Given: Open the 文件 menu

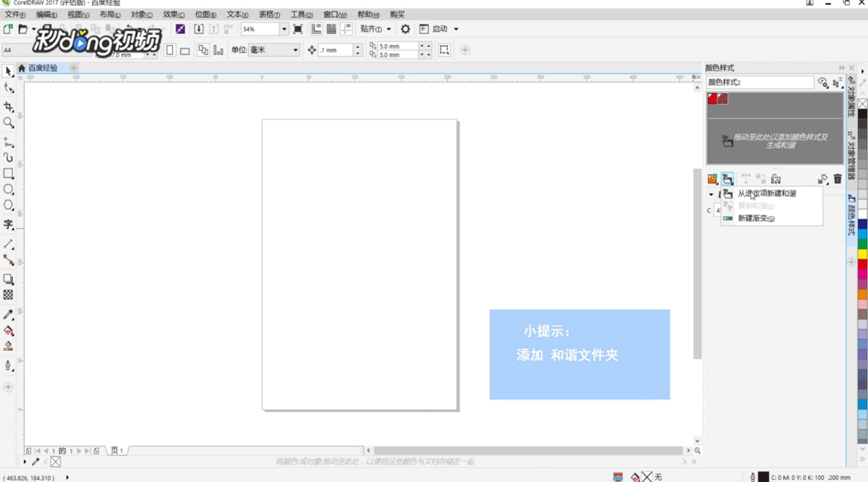Looking at the screenshot, I should [x=13, y=14].
